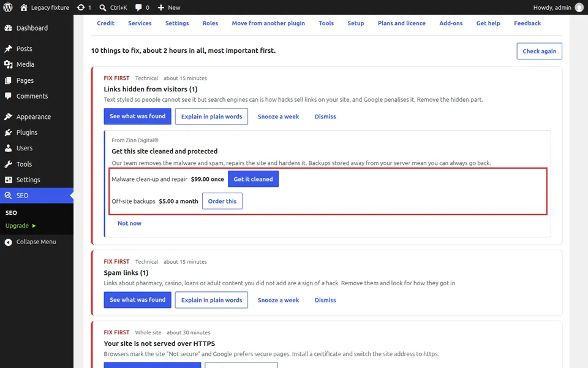
Task: Click the Ctrl+K search magnifier icon
Action: pyautogui.click(x=103, y=7)
